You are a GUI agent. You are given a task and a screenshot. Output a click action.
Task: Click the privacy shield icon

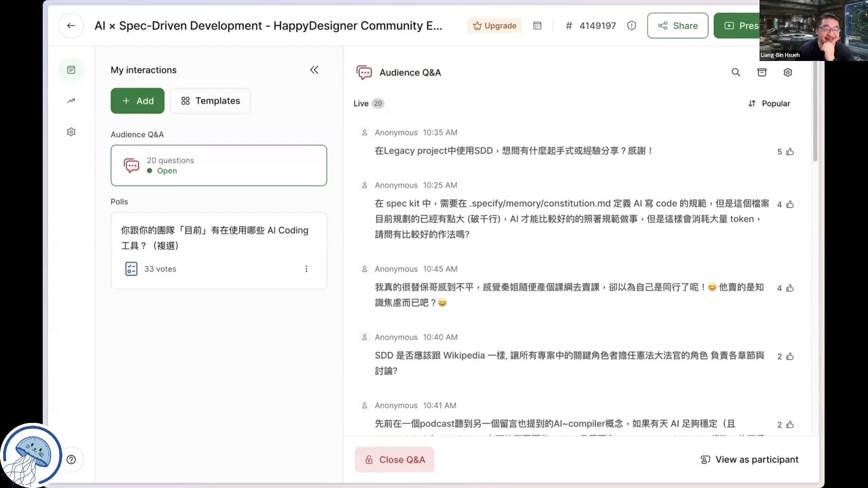pyautogui.click(x=632, y=26)
